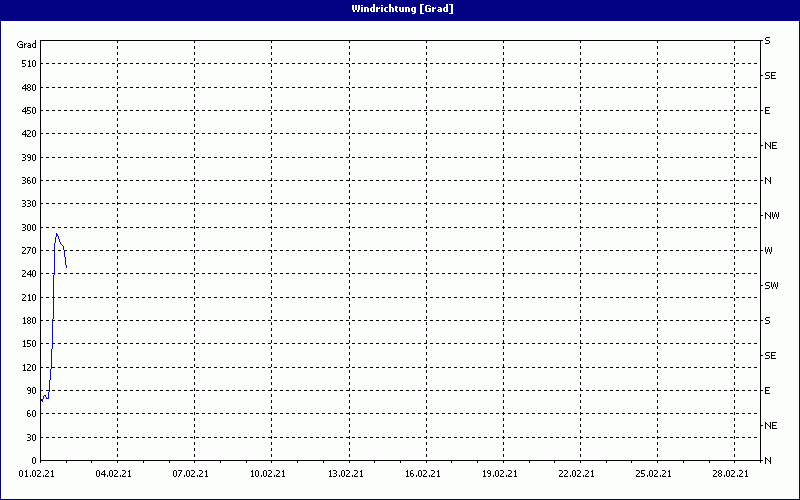Pick the 13.02.21 date label
800x500 pixels.
345,474
